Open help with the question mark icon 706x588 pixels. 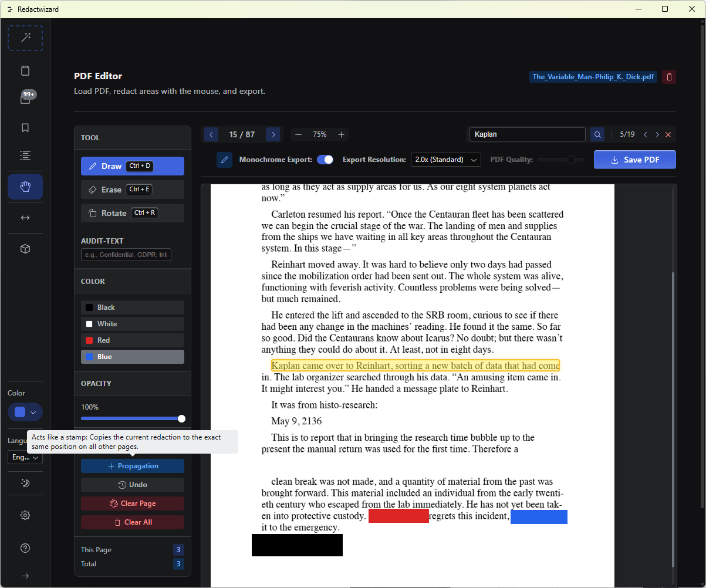click(25, 548)
